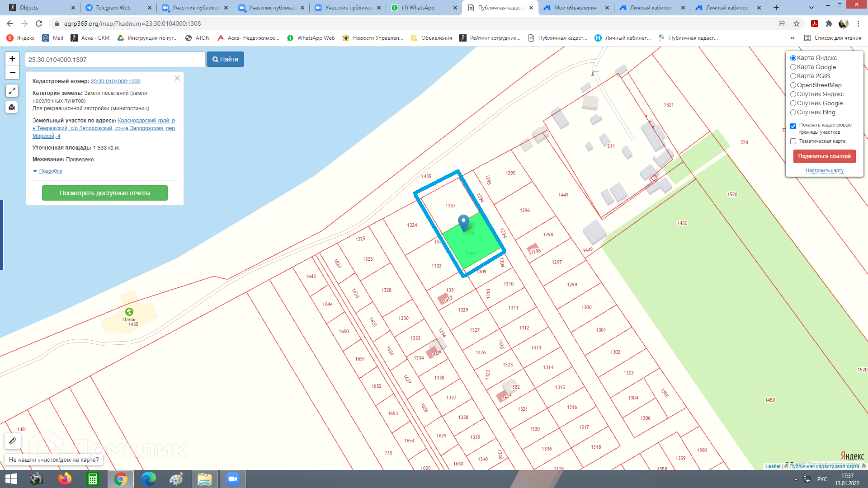Click the green Посмотреть доступные отчеты button
The height and width of the screenshot is (488, 868).
point(105,193)
